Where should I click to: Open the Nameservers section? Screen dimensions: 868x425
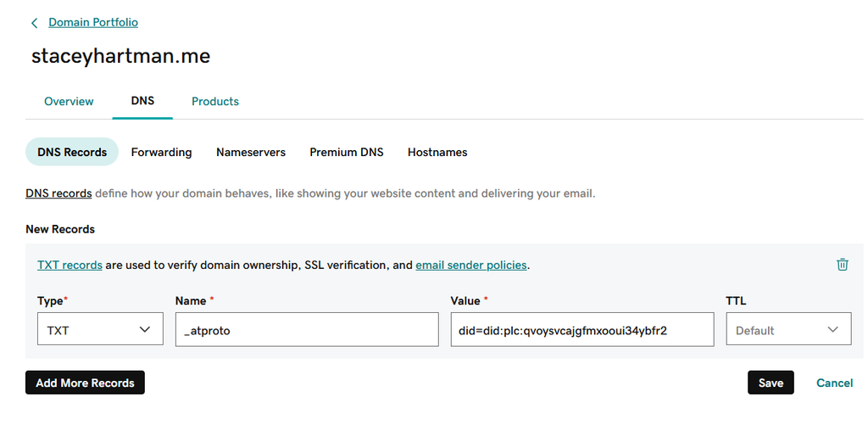pos(251,153)
